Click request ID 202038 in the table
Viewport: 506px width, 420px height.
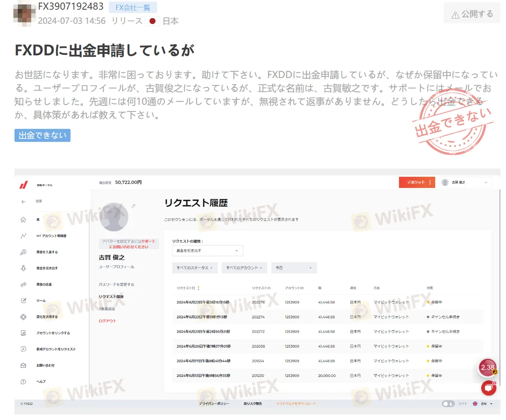(258, 346)
